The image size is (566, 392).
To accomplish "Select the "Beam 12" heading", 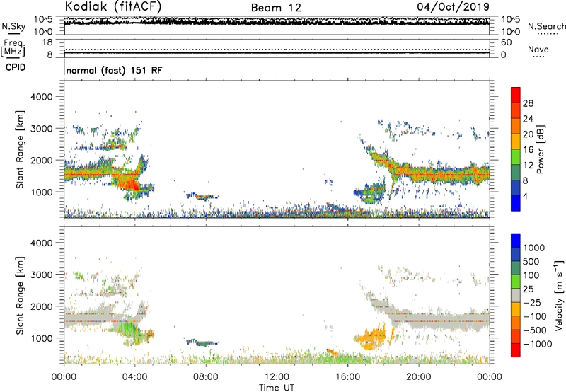I will click(276, 8).
